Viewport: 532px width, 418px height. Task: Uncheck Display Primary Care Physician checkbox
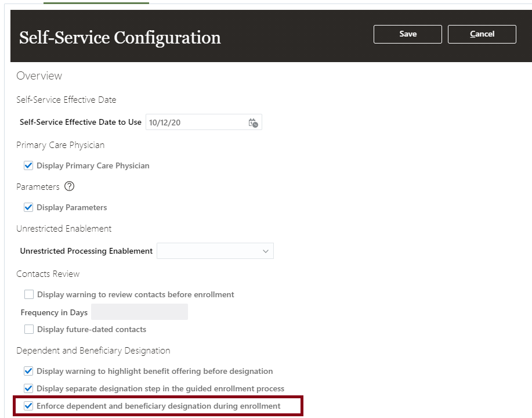click(28, 165)
